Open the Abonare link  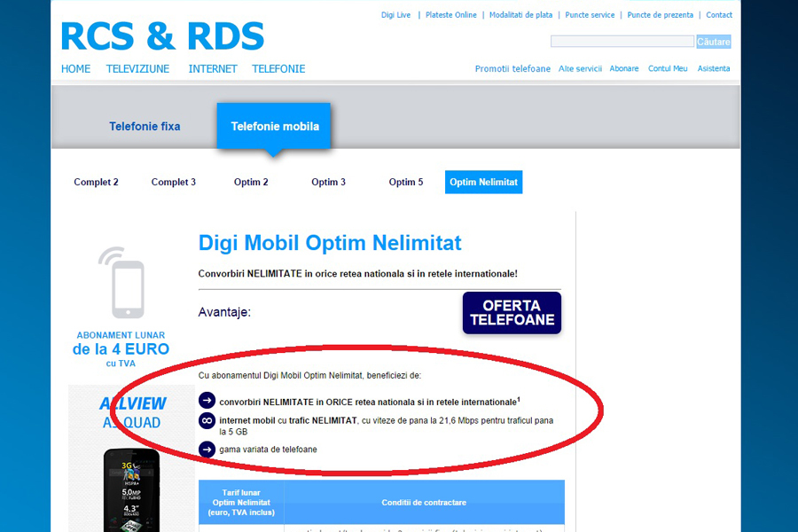pos(624,69)
